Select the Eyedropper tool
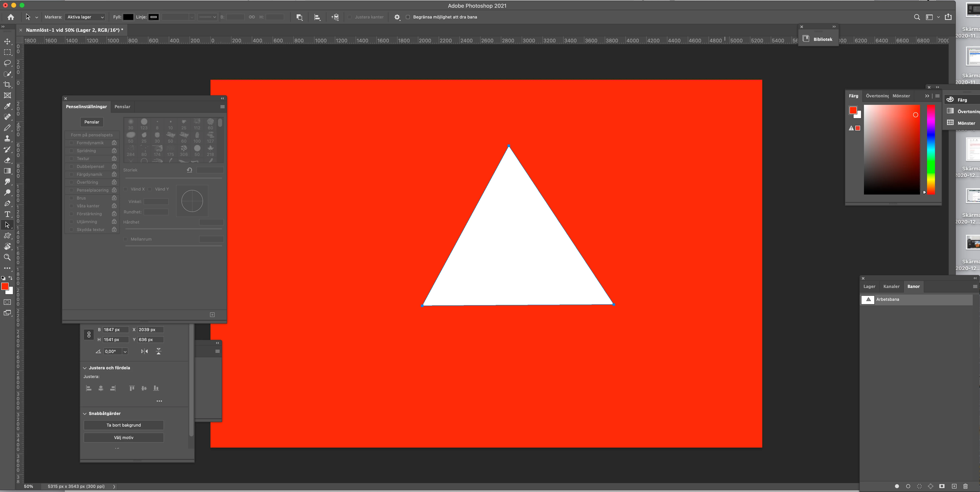The height and width of the screenshot is (492, 980). [x=7, y=106]
